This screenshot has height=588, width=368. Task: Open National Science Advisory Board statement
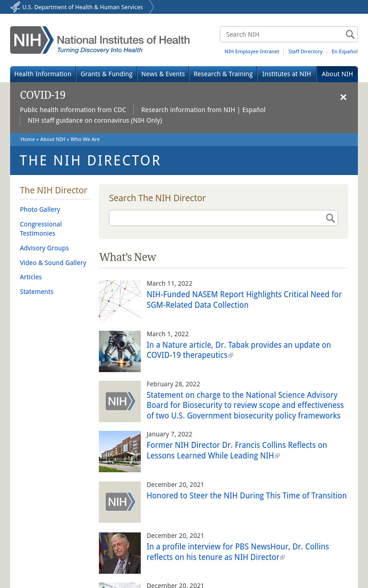[x=245, y=405]
